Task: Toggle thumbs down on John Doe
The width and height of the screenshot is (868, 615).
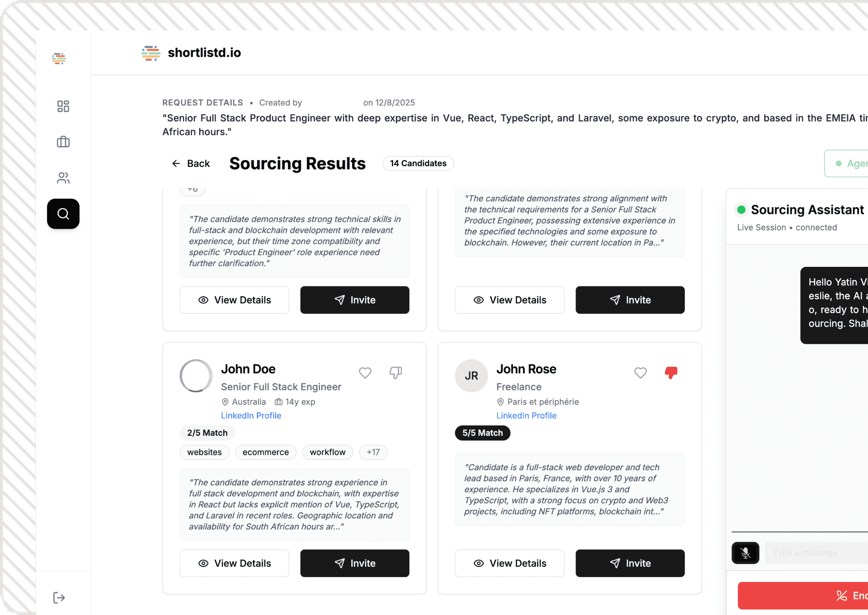Action: pyautogui.click(x=395, y=373)
